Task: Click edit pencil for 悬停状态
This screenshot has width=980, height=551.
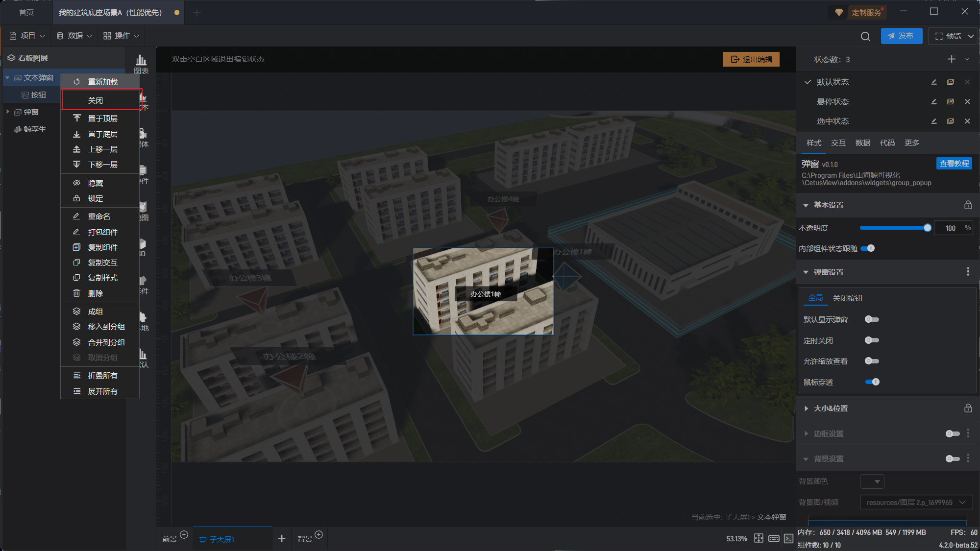Action: (934, 101)
